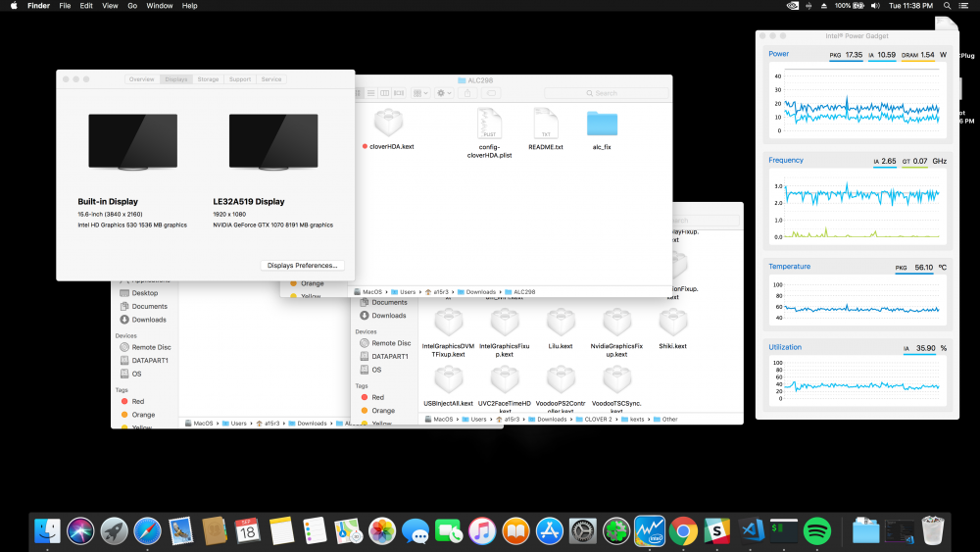Select the VoodooTSCSync.kext icon
The width and height of the screenshot is (980, 552).
coord(616,380)
